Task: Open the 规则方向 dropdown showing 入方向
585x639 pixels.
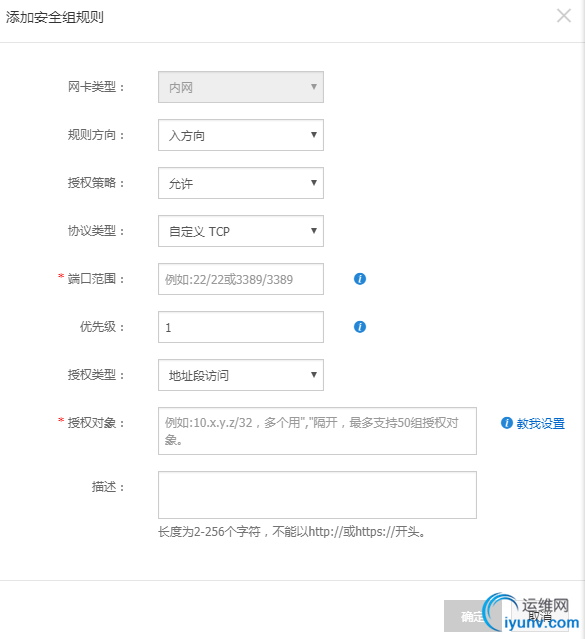Action: (241, 135)
